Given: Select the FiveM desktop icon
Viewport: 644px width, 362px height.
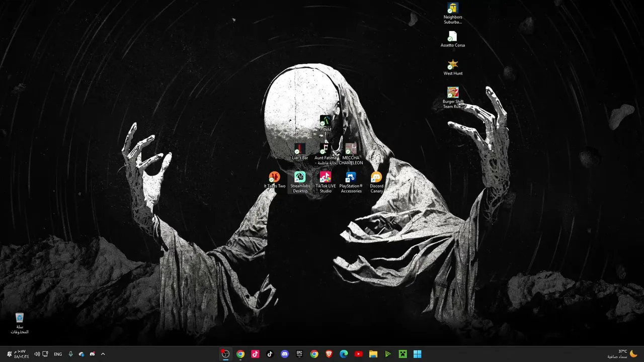Looking at the screenshot, I should click(x=326, y=124).
